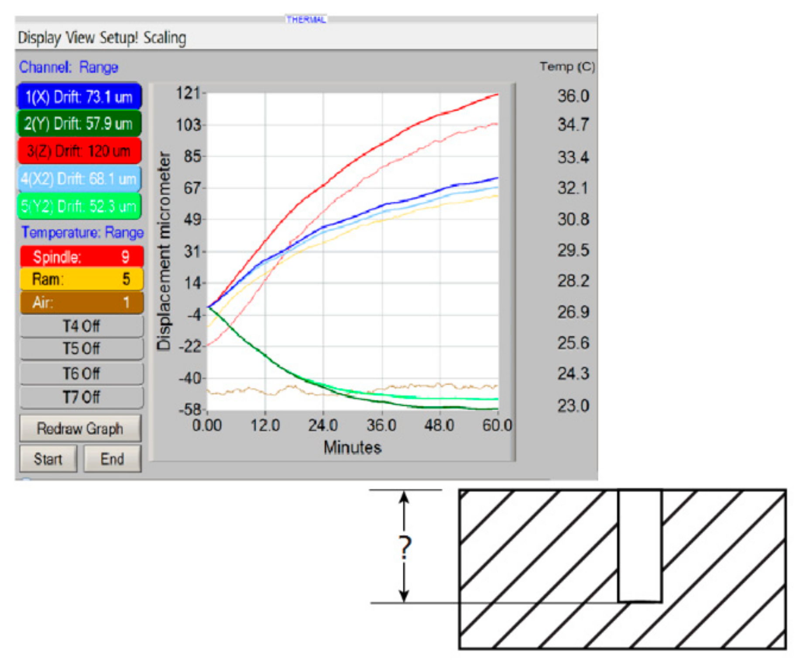
Task: Click the End button
Action: click(113, 459)
